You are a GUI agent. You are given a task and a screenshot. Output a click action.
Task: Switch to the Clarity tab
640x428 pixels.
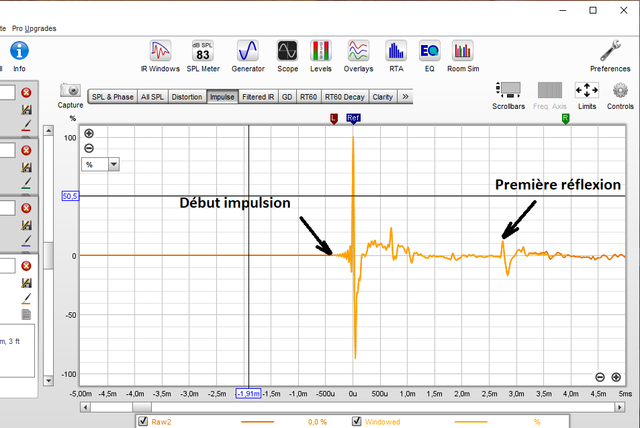point(382,97)
